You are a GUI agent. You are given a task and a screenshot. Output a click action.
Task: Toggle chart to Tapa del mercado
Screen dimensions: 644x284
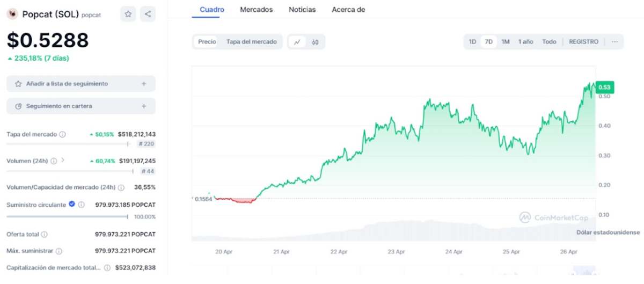[252, 42]
